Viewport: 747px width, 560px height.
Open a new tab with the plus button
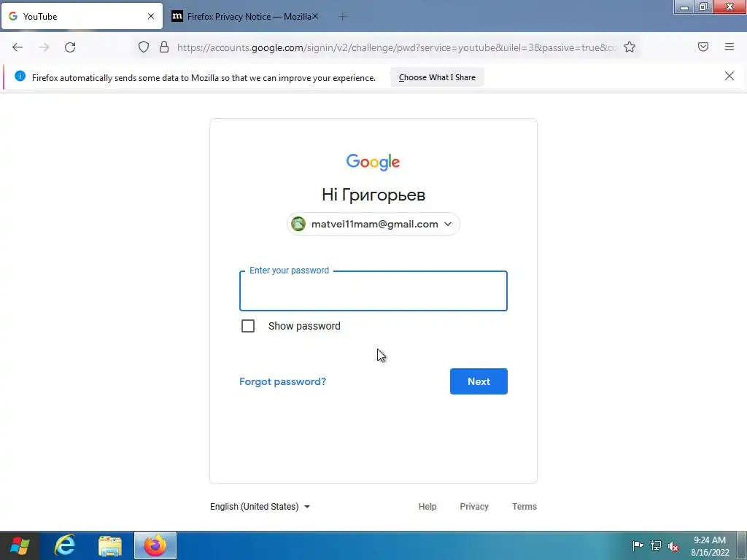tap(343, 16)
